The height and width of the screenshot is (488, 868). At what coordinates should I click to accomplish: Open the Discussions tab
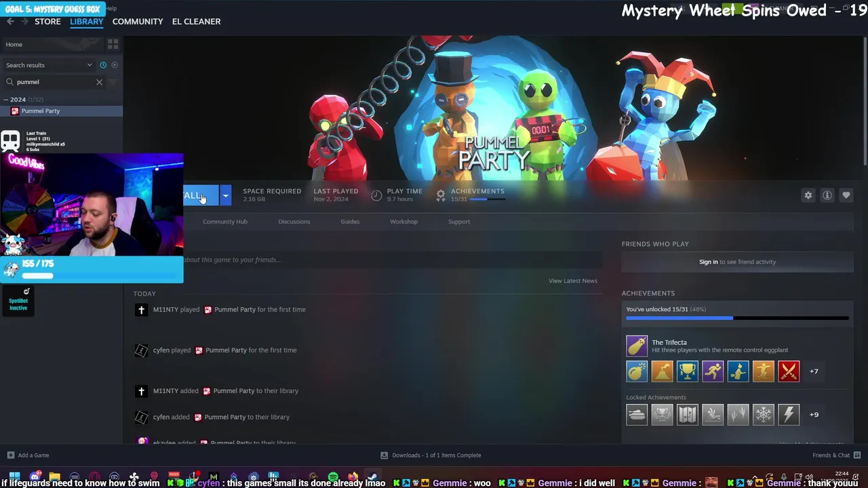294,222
